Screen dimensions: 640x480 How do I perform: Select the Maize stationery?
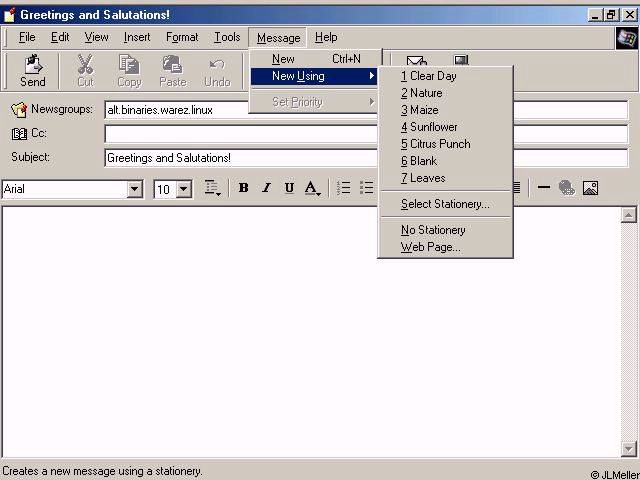click(x=445, y=110)
